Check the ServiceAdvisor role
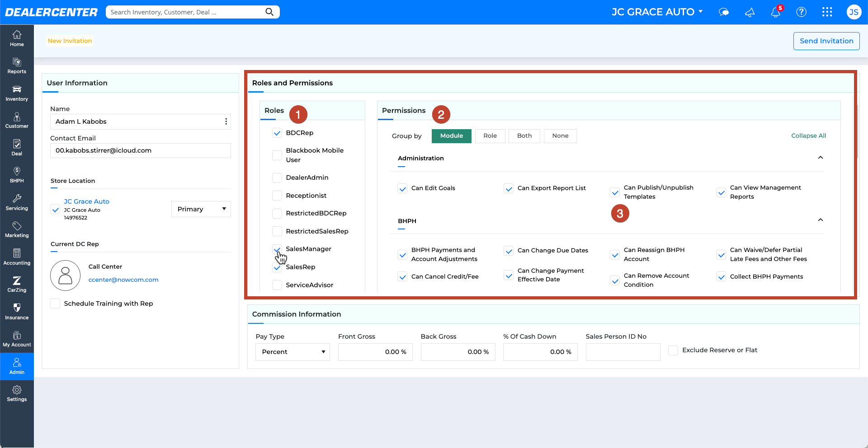 (x=277, y=285)
